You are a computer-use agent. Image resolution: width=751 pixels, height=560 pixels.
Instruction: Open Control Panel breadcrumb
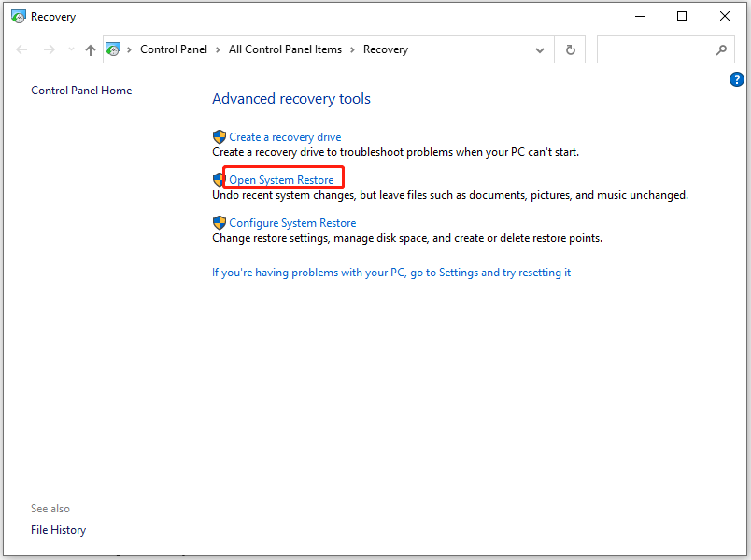pyautogui.click(x=174, y=49)
